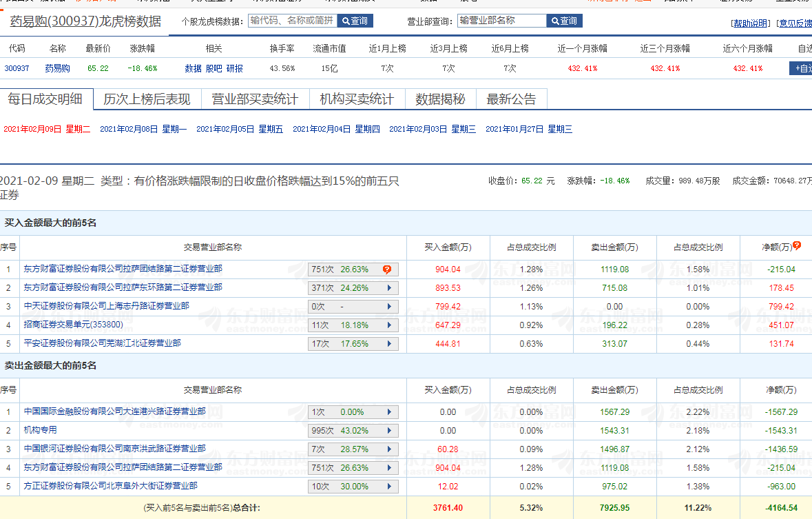Open 方正证券北京阜外大街证券营业部 link
Screen dimensions: 812x519
pyautogui.click(x=110, y=486)
